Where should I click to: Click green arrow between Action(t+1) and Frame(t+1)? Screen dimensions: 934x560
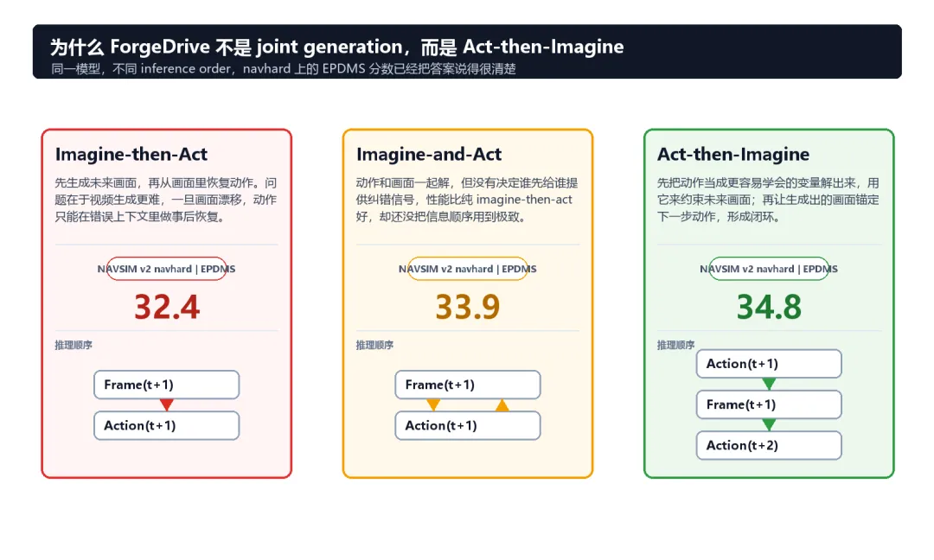pos(769,384)
